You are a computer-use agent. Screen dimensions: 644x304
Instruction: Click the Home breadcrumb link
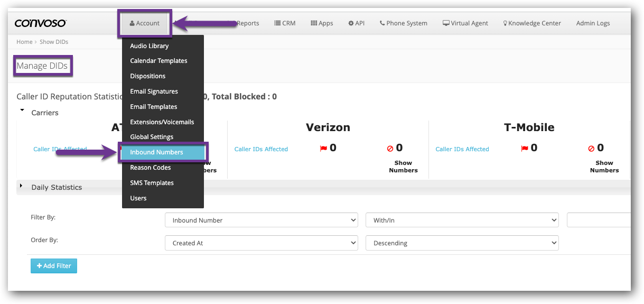click(24, 42)
